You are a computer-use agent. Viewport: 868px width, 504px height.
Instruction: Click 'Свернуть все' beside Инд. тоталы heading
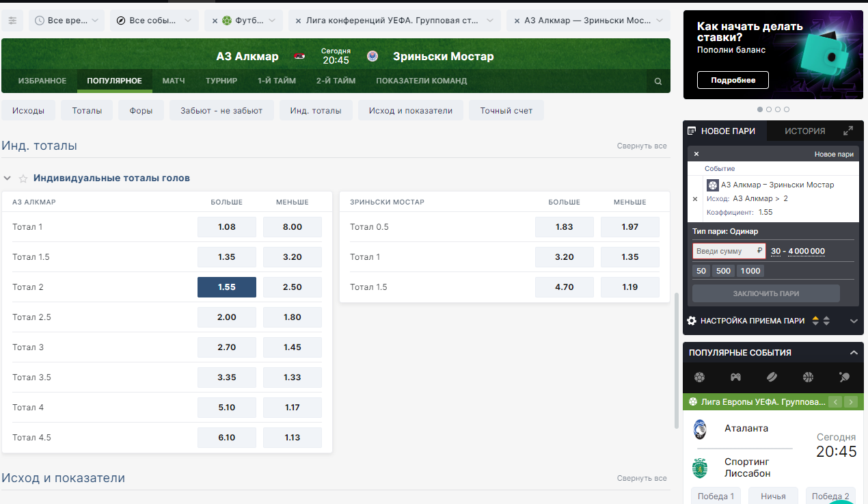[x=642, y=146]
